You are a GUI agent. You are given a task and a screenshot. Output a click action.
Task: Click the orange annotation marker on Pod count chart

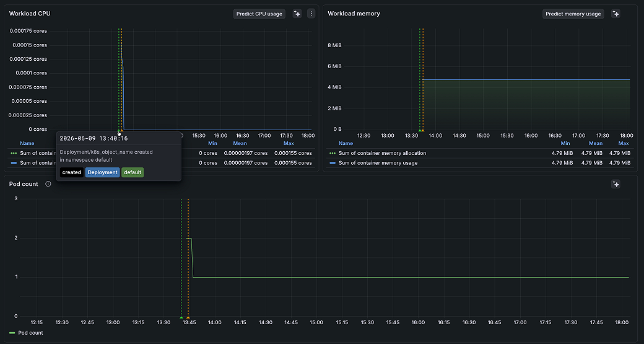point(188,317)
